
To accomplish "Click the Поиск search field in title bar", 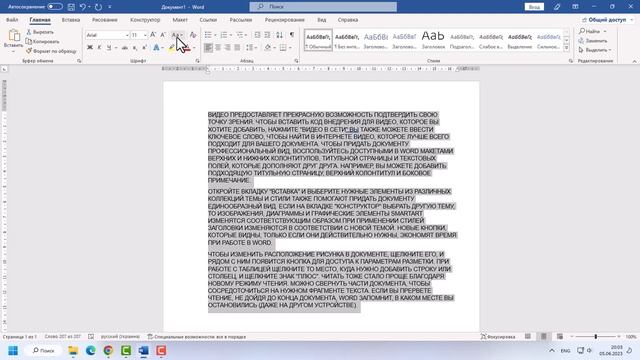I will [323, 7].
